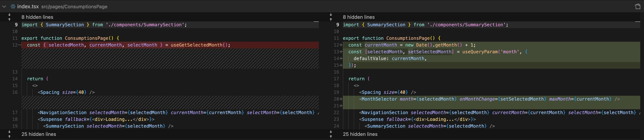Collapse the index.tsx file diff chevron
Screen dimensions: 644x140
click(x=4, y=7)
